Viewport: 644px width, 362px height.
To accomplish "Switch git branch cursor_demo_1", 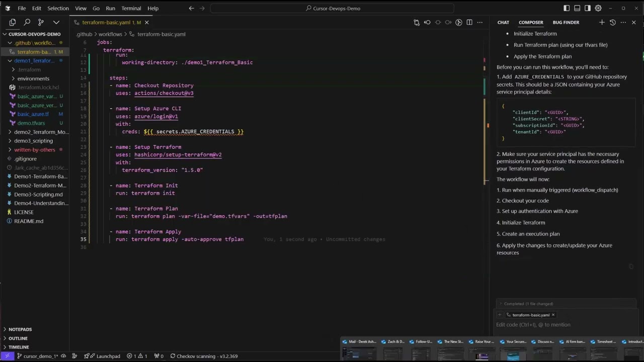I will pyautogui.click(x=37, y=356).
